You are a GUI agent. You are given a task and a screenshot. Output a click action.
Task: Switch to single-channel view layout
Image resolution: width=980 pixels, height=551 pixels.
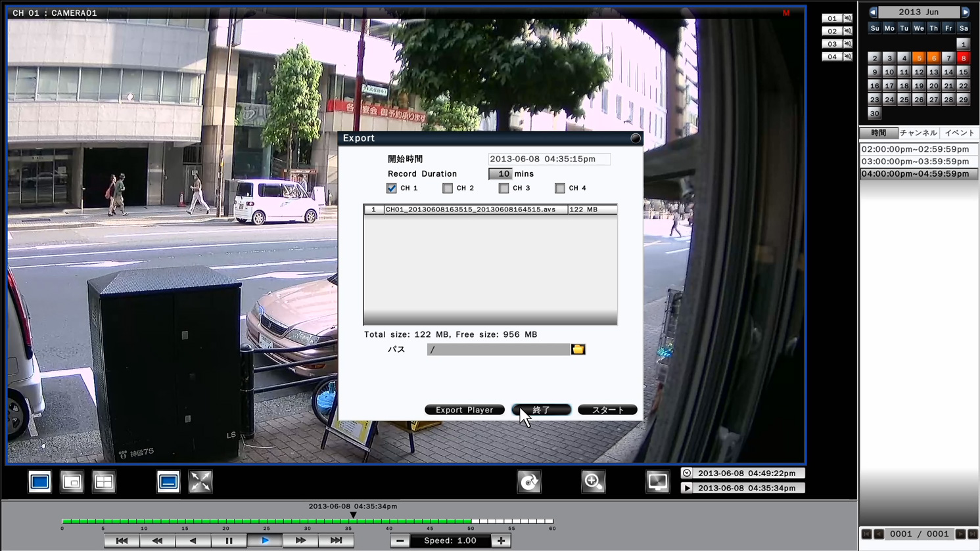[x=39, y=482]
